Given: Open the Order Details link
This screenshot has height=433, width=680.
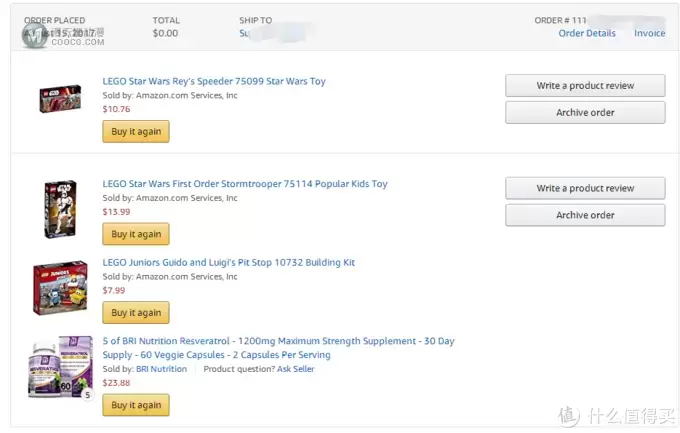Looking at the screenshot, I should (x=587, y=33).
